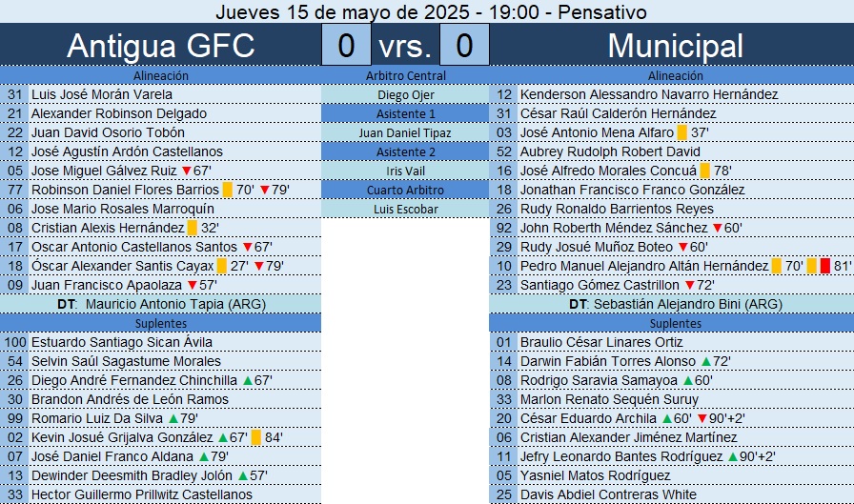This screenshot has width=854, height=504.
Task: Click Suplentes header under Sebastián Alejandro Bini
Action: (675, 323)
